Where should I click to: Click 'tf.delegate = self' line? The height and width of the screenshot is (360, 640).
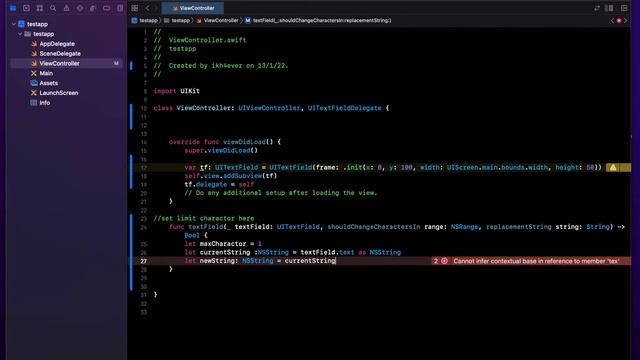tap(219, 184)
